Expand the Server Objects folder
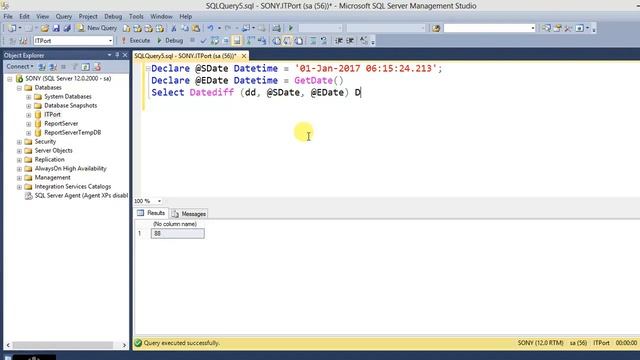Viewport: 640px width, 360px height. point(19,151)
